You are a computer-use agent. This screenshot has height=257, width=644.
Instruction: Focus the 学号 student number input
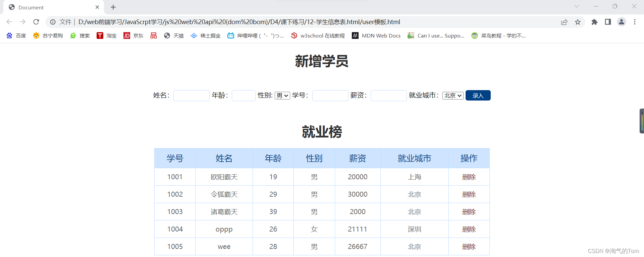coord(330,95)
